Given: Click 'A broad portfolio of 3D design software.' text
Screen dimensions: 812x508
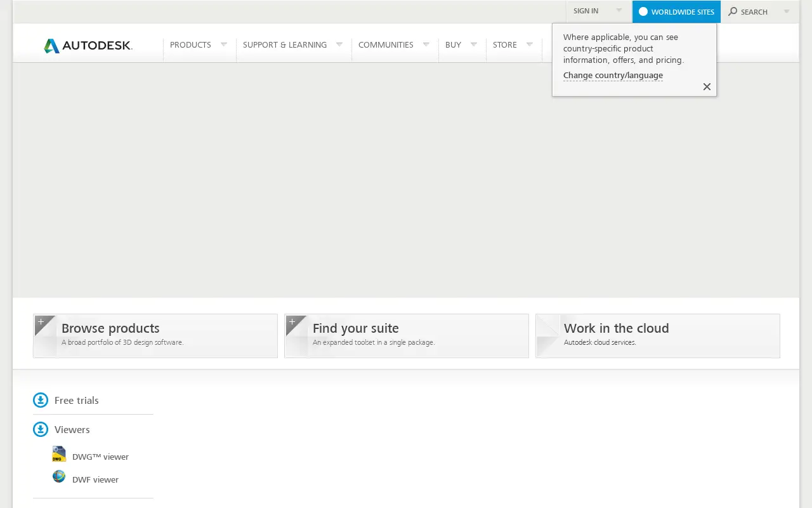Looking at the screenshot, I should 122,342.
